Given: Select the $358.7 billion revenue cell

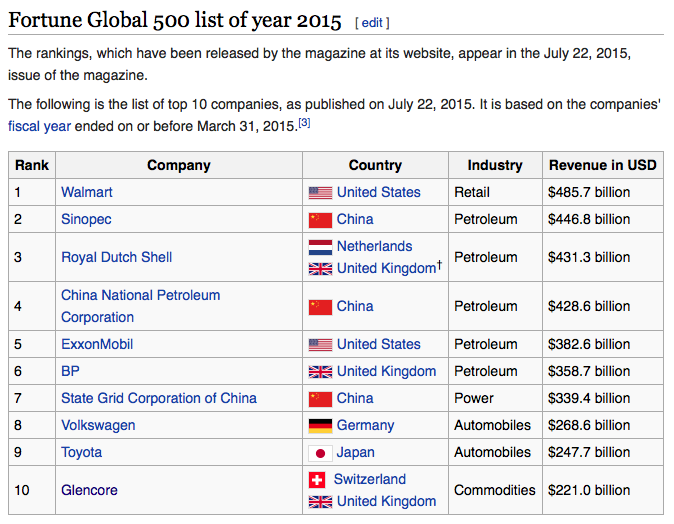Looking at the screenshot, I should (603, 371).
